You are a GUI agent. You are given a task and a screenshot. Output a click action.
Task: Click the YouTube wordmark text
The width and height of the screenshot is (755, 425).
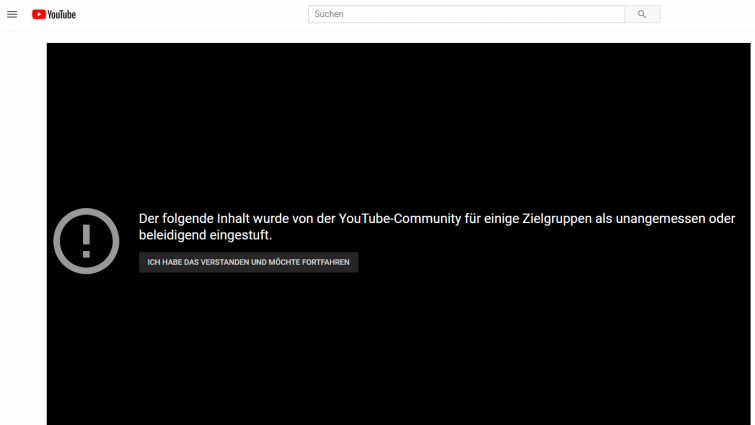click(x=63, y=14)
